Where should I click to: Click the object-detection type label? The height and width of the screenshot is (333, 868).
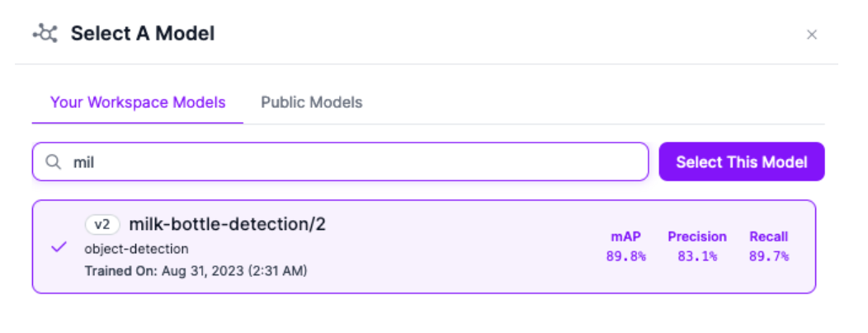click(x=136, y=248)
